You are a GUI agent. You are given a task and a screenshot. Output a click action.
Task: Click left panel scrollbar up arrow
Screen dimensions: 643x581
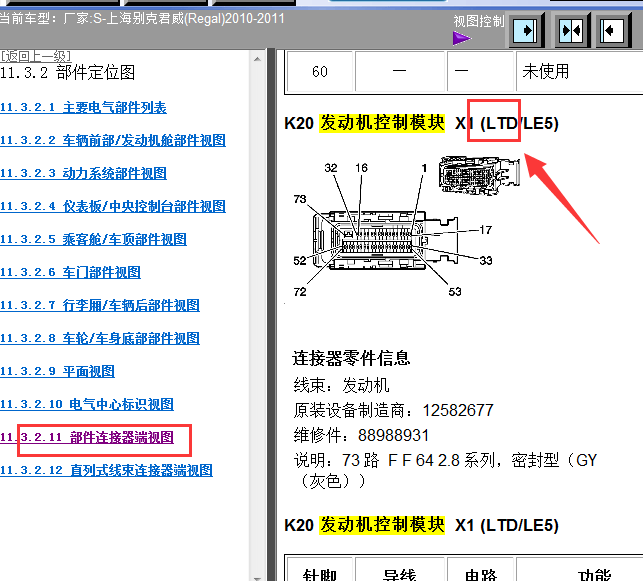coord(258,59)
